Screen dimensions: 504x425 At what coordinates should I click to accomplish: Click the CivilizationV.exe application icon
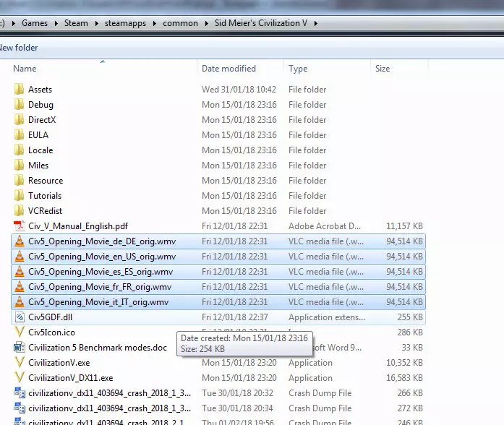click(20, 362)
